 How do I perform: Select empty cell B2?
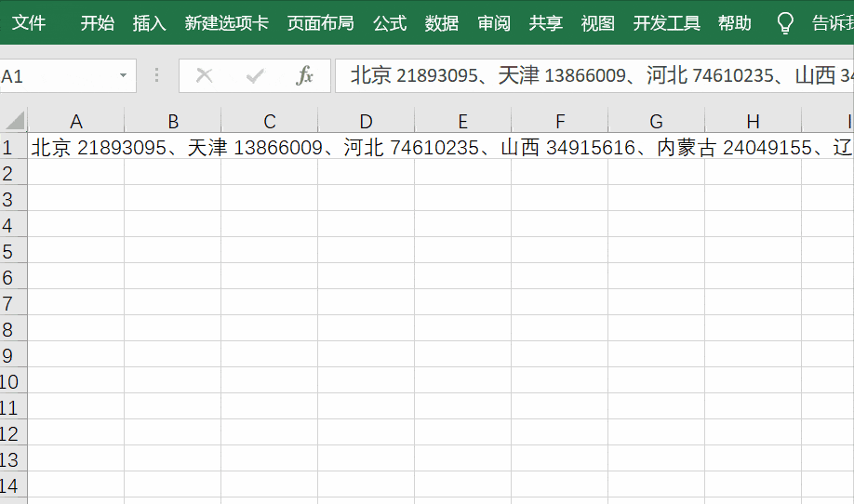tap(173, 173)
